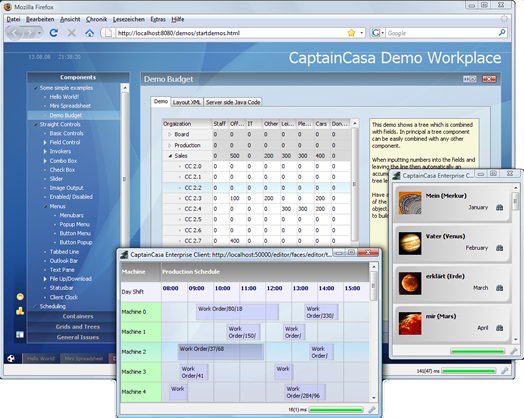Open the Bearbeiten menu
The width and height of the screenshot is (524, 418).
(40, 19)
